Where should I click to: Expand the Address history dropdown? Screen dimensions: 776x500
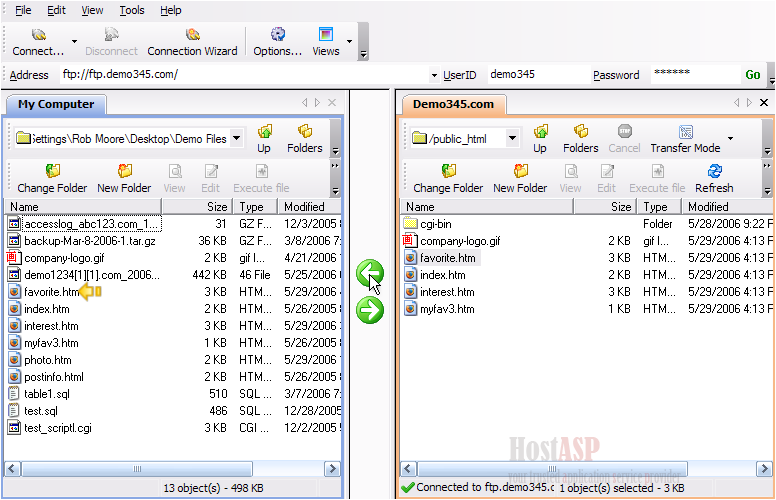434,75
